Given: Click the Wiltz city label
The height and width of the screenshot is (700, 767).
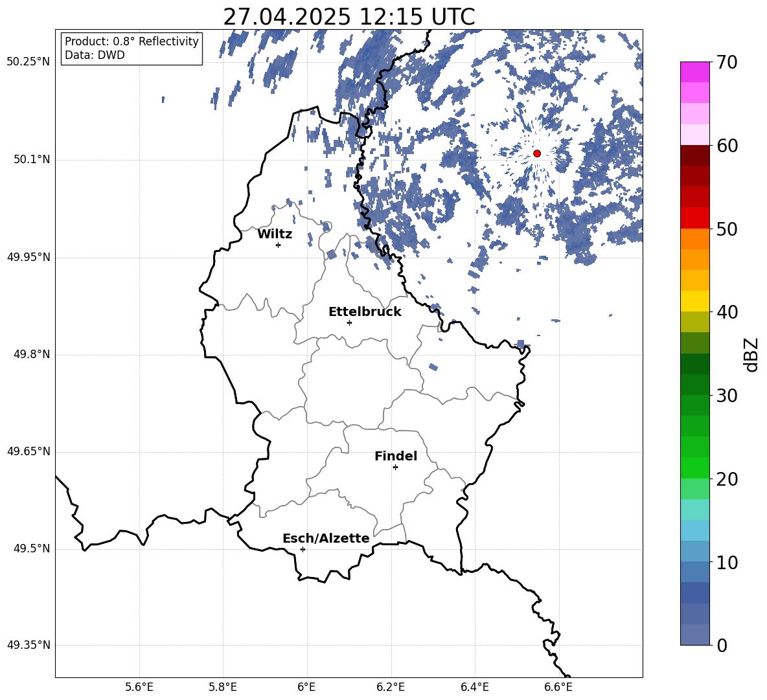Looking at the screenshot, I should pyautogui.click(x=275, y=234).
